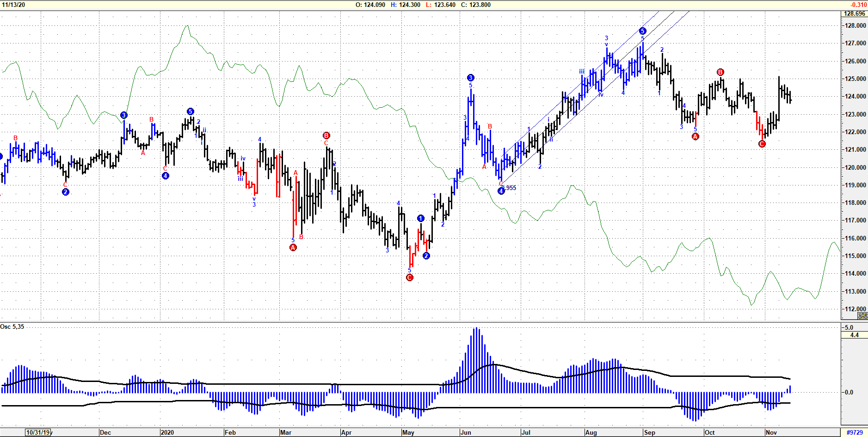Click the blue circled 1 in May
The height and width of the screenshot is (437, 868).
click(420, 218)
